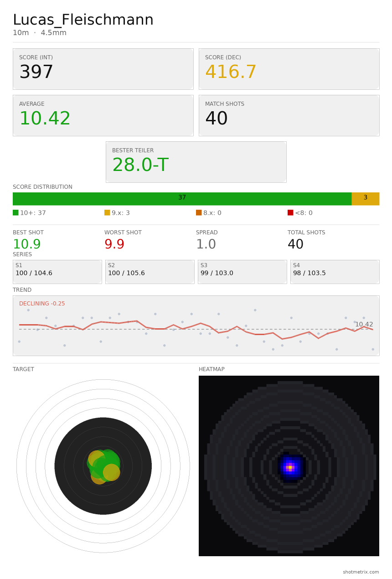Click the yellow segment showing 3 shots
The image size is (392, 579).
point(366,199)
